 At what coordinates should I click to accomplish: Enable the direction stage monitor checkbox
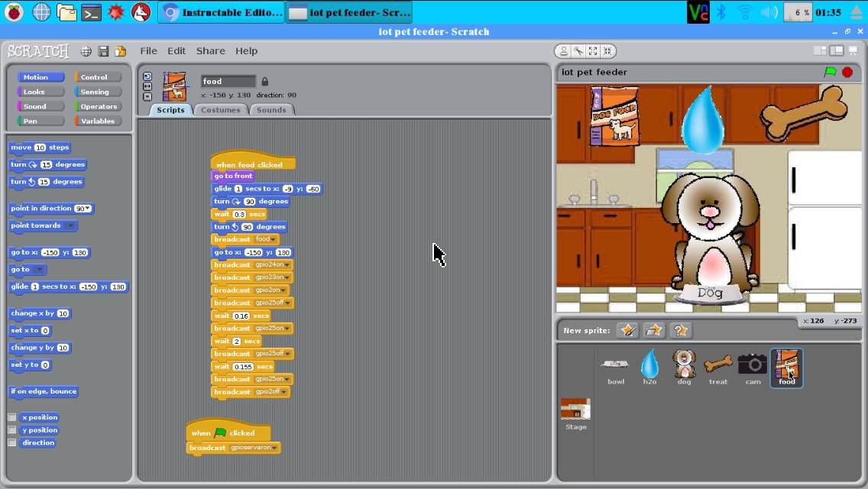pyautogui.click(x=11, y=442)
